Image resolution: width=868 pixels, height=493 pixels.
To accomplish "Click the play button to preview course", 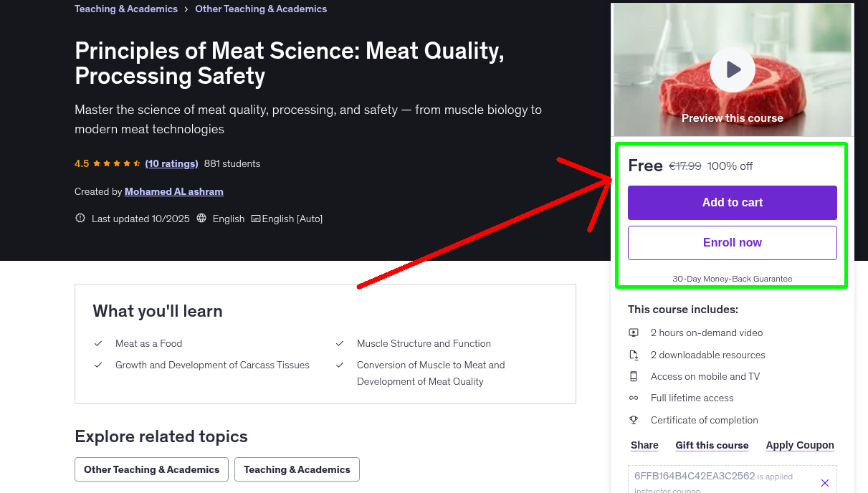I will pos(732,70).
